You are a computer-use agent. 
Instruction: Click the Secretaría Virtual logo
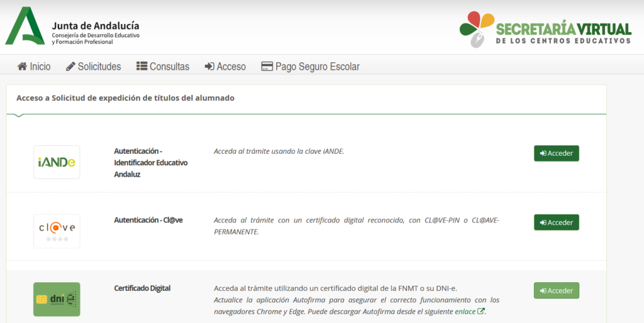point(545,30)
